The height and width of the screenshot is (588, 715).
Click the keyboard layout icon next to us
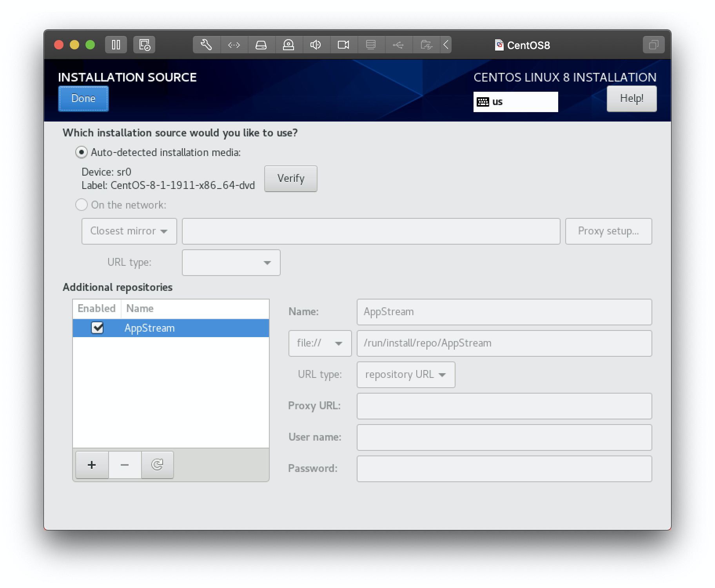[x=483, y=102]
